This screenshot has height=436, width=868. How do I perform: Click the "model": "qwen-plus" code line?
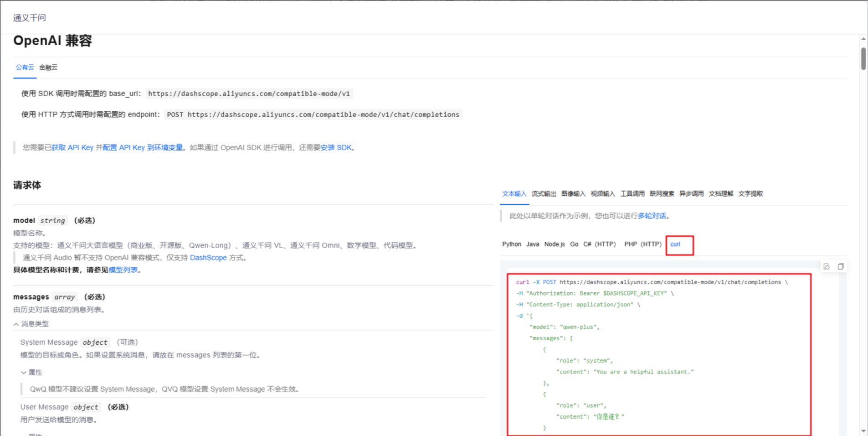coord(565,327)
